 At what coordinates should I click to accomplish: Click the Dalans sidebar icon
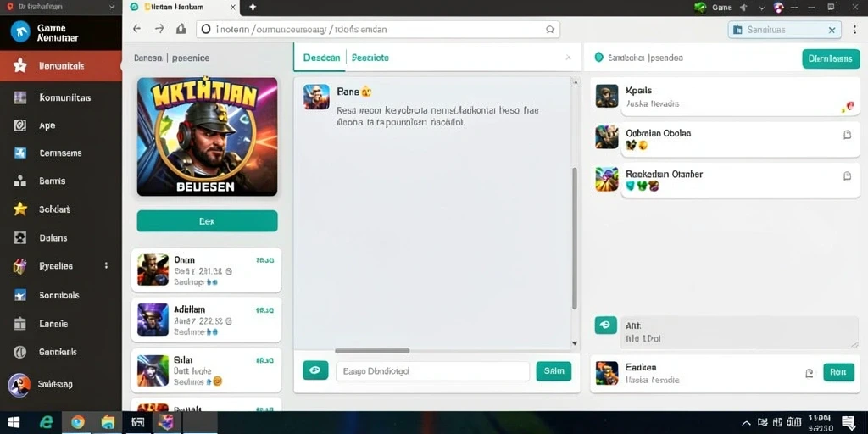tap(20, 238)
